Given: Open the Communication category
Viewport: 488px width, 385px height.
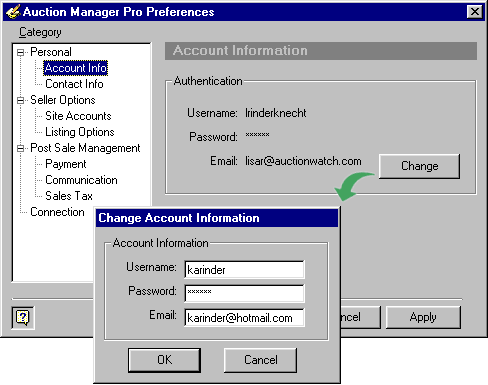Looking at the screenshot, I should [x=81, y=180].
